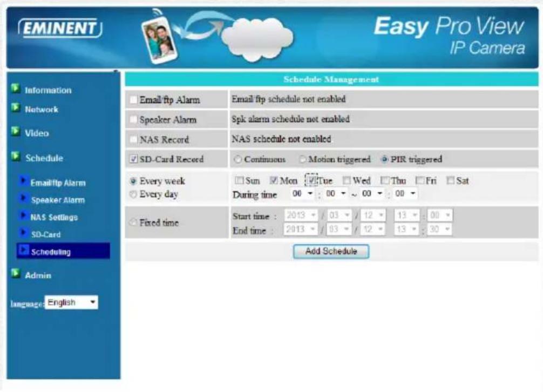The height and width of the screenshot is (392, 543).
Task: Open the End time minute dropdown
Action: (x=440, y=229)
